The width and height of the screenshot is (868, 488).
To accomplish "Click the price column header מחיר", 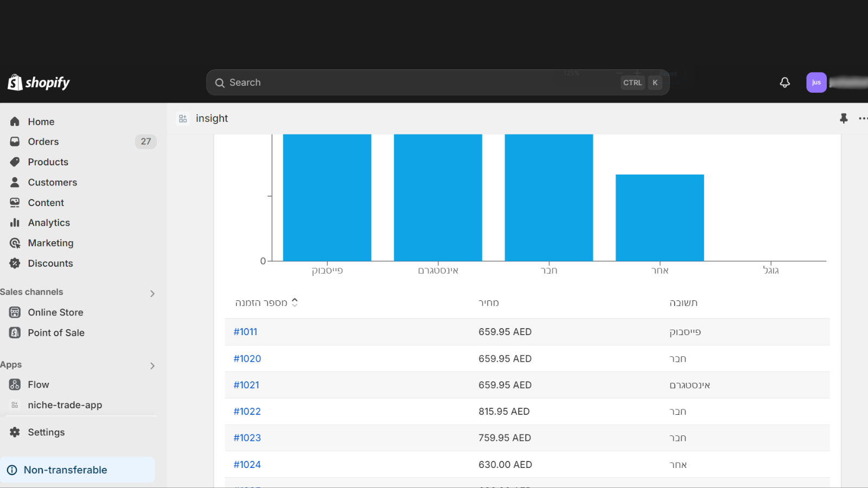I will [488, 303].
